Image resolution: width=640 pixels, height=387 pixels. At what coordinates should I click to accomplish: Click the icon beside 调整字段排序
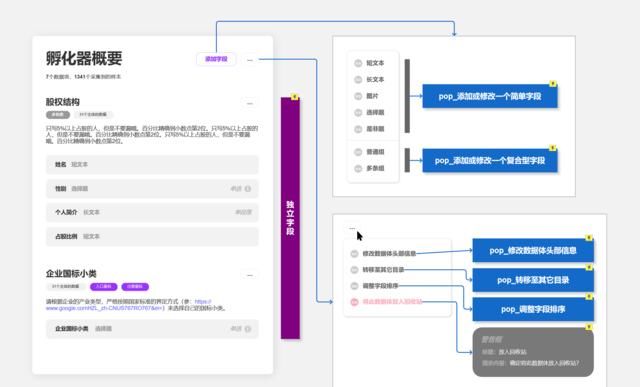pyautogui.click(x=354, y=286)
